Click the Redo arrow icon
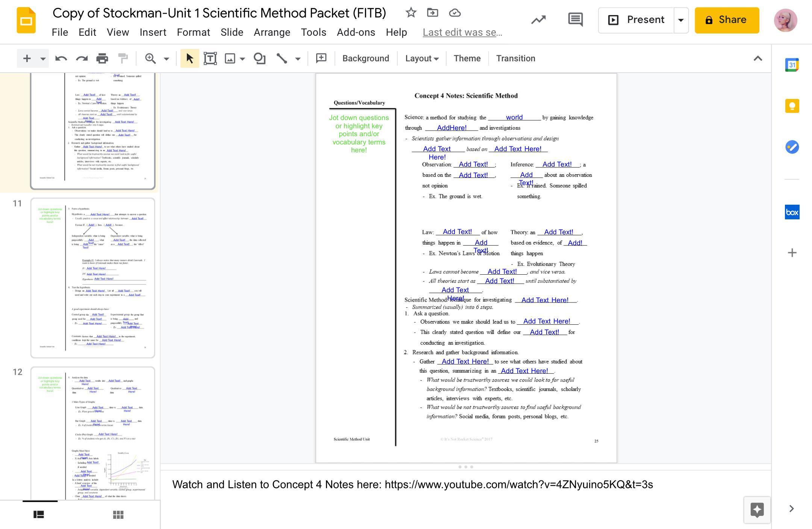The image size is (812, 529). coord(82,58)
